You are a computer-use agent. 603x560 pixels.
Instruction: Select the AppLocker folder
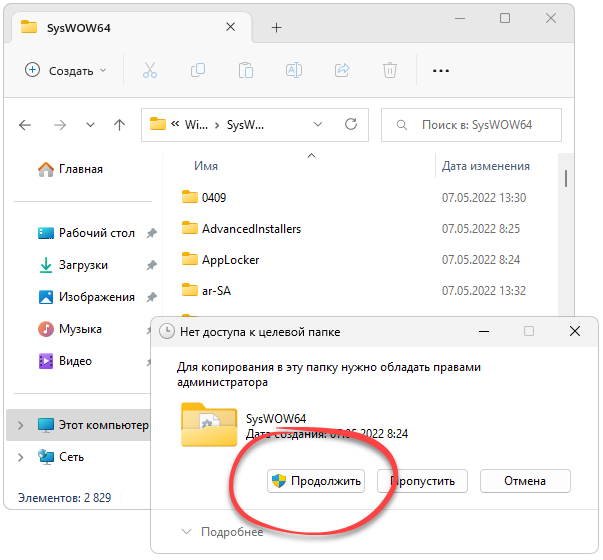(220, 260)
